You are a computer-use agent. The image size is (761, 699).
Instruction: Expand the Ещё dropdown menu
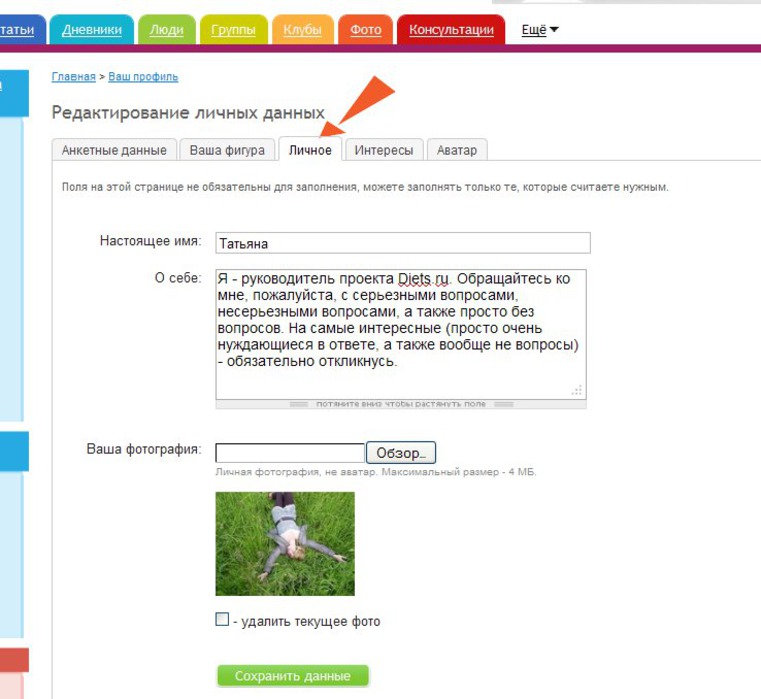point(540,30)
